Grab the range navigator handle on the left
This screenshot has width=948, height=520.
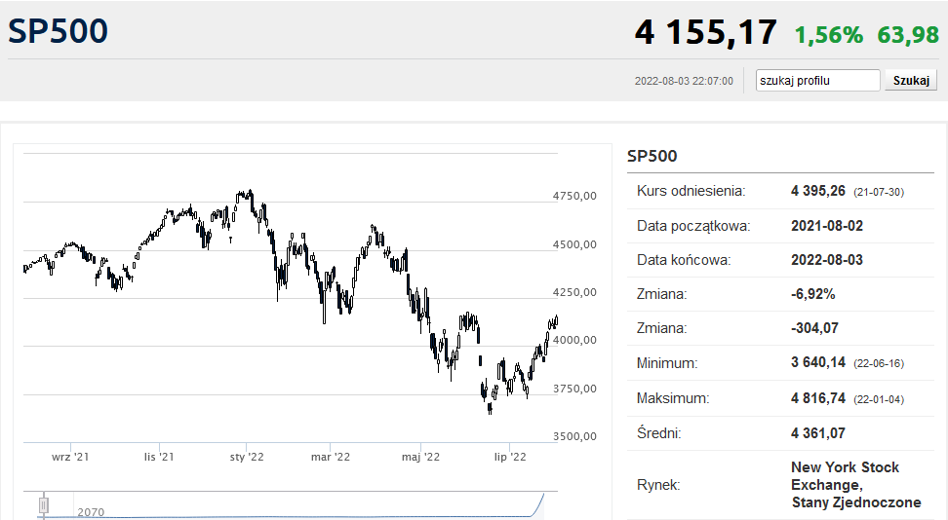click(x=43, y=504)
